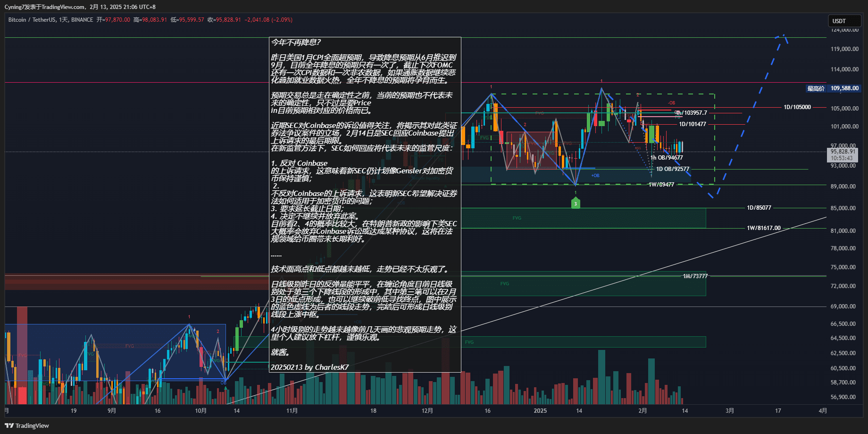
Task: Click the USDT currency button
Action: [x=844, y=21]
